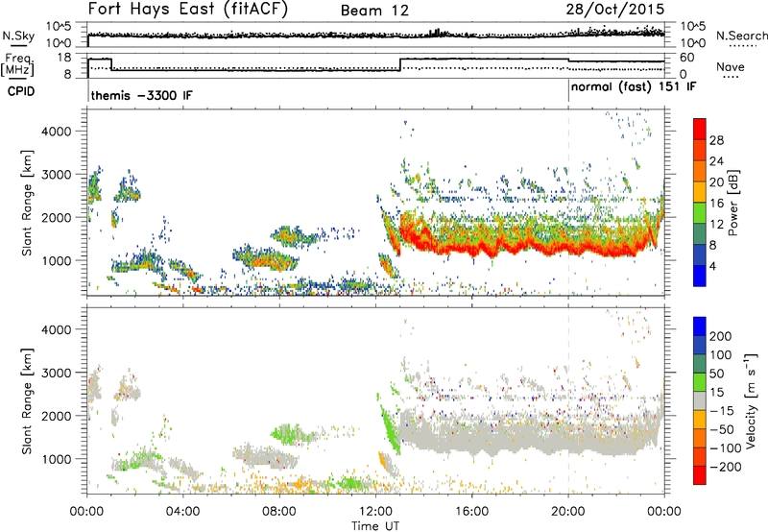768x532 pixels.
Task: Click the "normal (fast) 151 IF" text
Action: tap(634, 87)
